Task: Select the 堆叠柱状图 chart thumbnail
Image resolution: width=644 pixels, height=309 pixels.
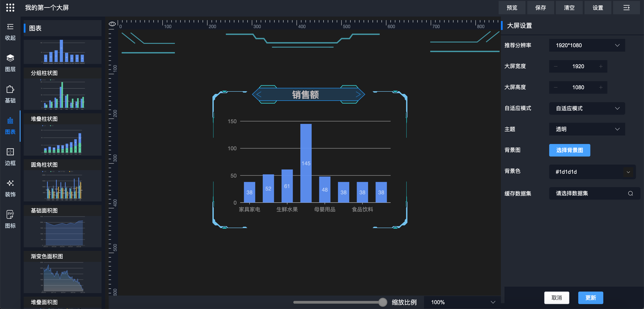Action: [63, 140]
